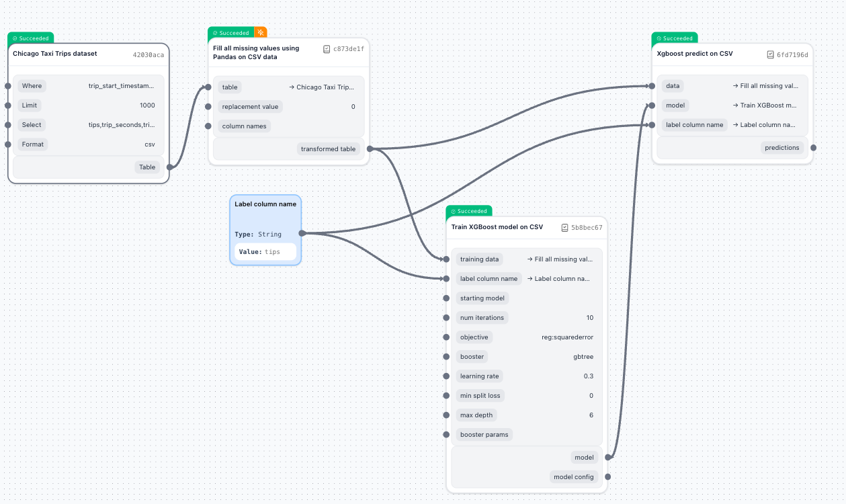This screenshot has width=846, height=504.
Task: Open the log icon next to hash c873de1f
Action: [x=326, y=48]
